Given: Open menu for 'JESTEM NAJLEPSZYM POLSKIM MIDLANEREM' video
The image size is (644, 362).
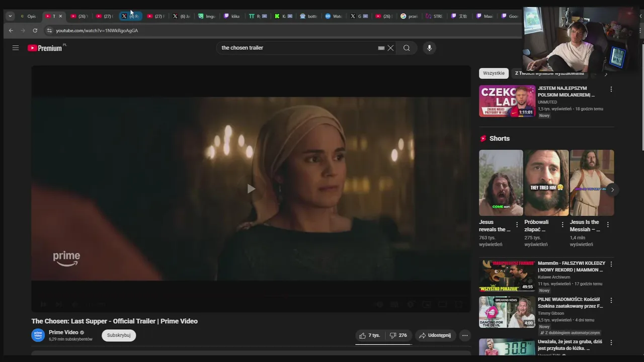Looking at the screenshot, I should [611, 89].
